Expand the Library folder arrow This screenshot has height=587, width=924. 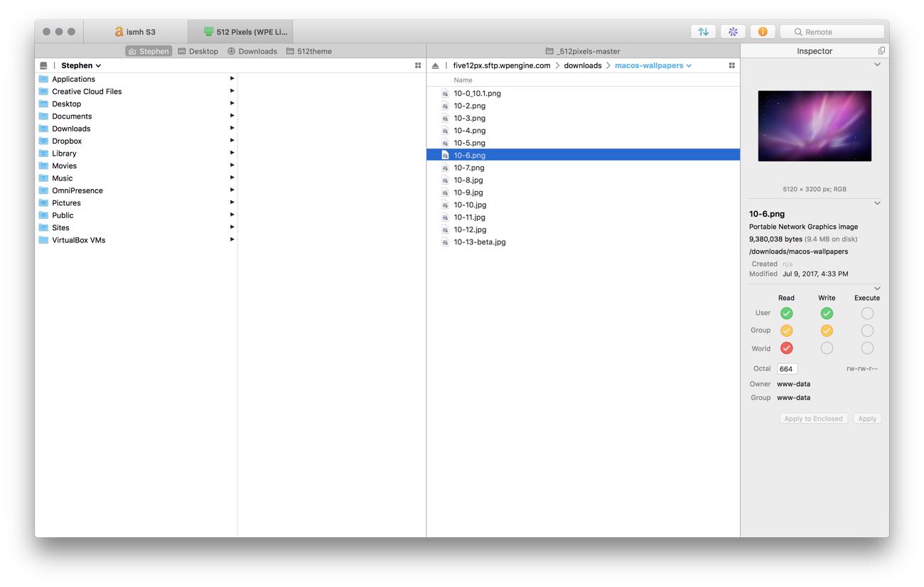[232, 153]
